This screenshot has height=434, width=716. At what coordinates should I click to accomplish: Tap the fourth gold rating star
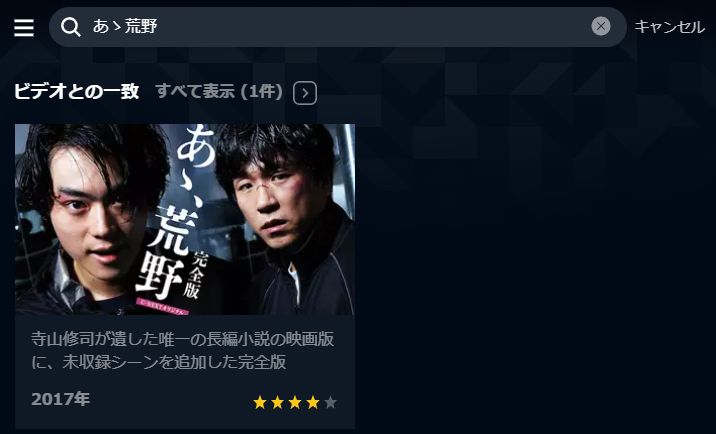[313, 402]
